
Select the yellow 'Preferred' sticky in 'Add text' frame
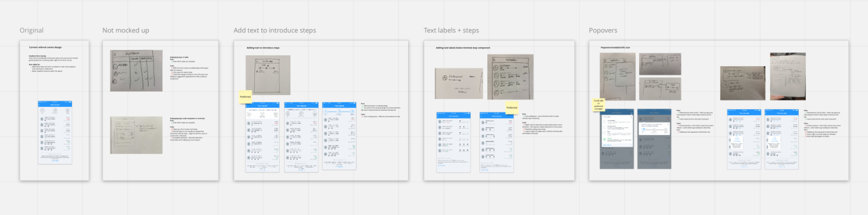coord(245,97)
